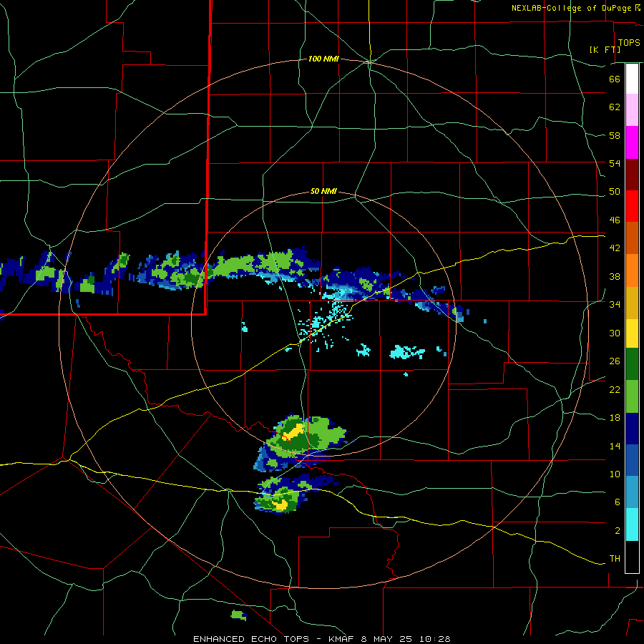The height and width of the screenshot is (644, 644).
Task: Choose the dark green legend swatch
Action: (x=632, y=364)
